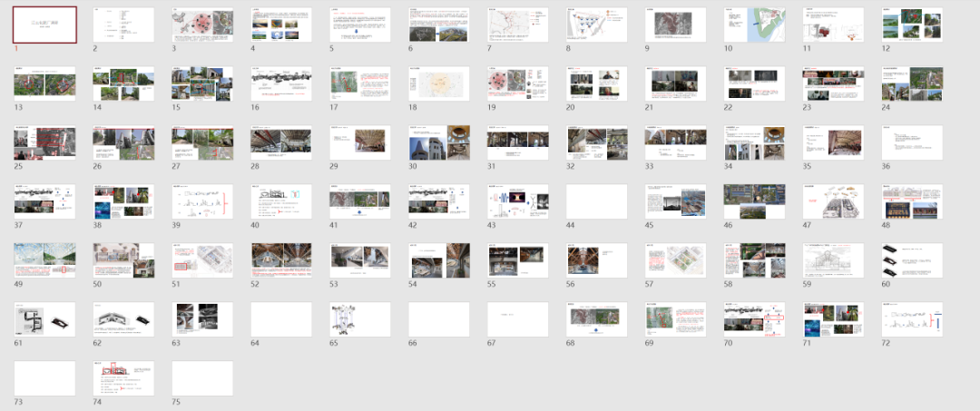
Task: Select slide 36 text-only thumbnail
Action: click(x=913, y=142)
